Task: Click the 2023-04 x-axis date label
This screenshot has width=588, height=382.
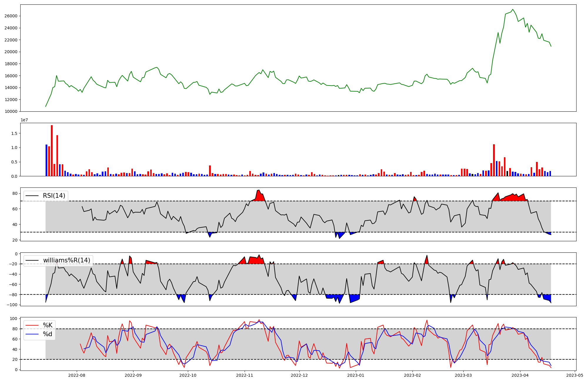Action: 520,375
